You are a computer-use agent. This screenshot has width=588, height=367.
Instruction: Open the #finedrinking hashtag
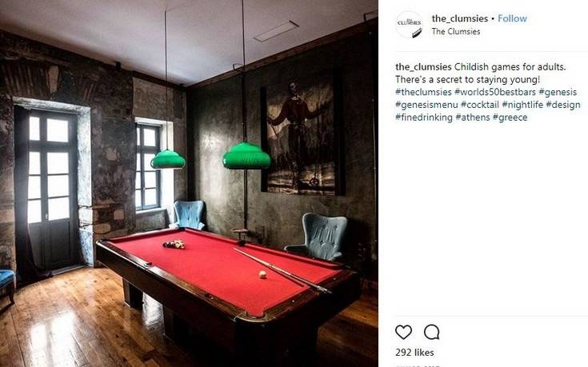[424, 118]
